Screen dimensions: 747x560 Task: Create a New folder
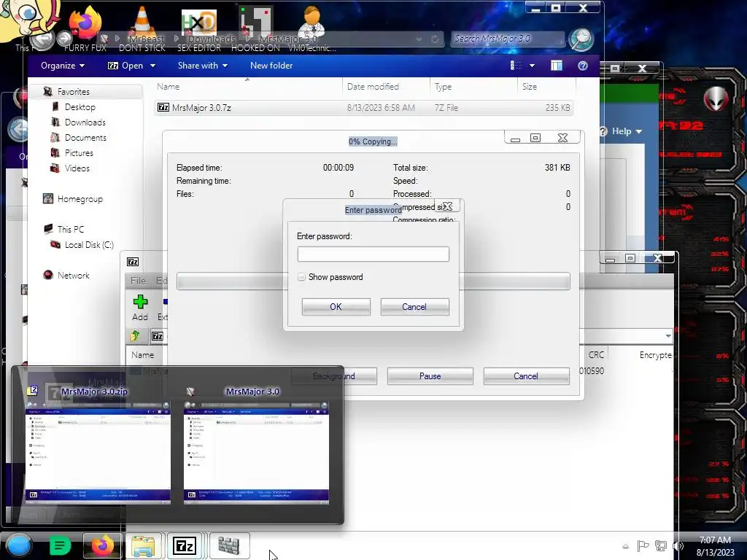(x=271, y=66)
